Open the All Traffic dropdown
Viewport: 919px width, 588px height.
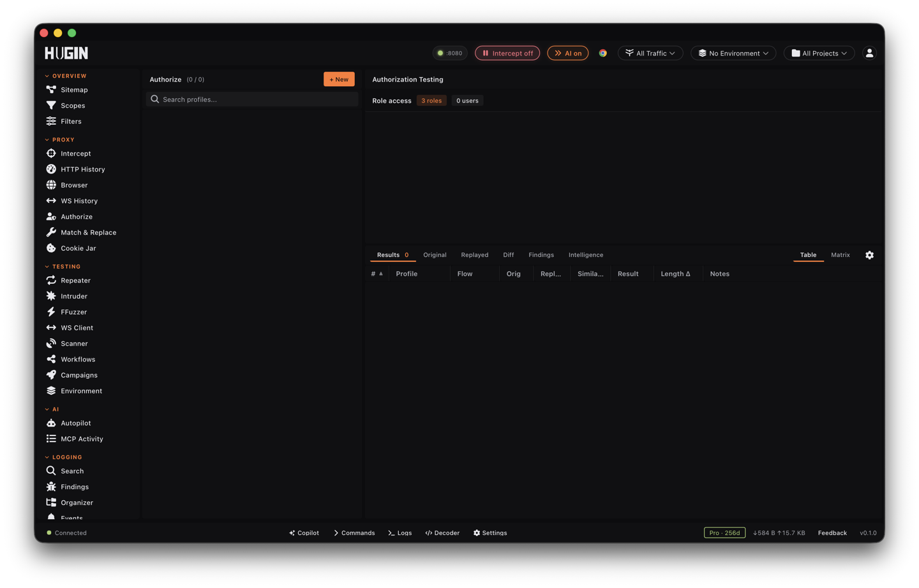(x=650, y=53)
